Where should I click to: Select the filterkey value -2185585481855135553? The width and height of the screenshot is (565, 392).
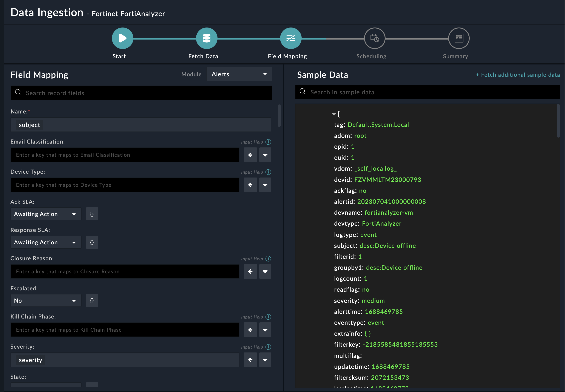coord(400,345)
